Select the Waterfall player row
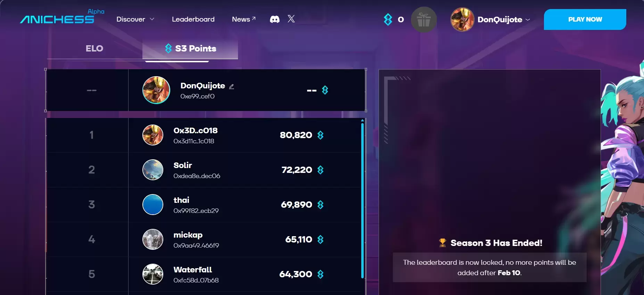 point(204,274)
